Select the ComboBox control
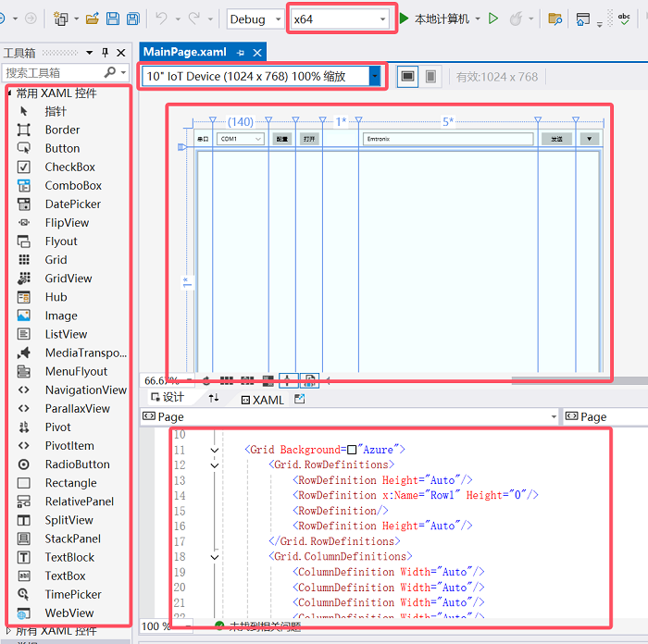The height and width of the screenshot is (644, 648). coord(73,185)
